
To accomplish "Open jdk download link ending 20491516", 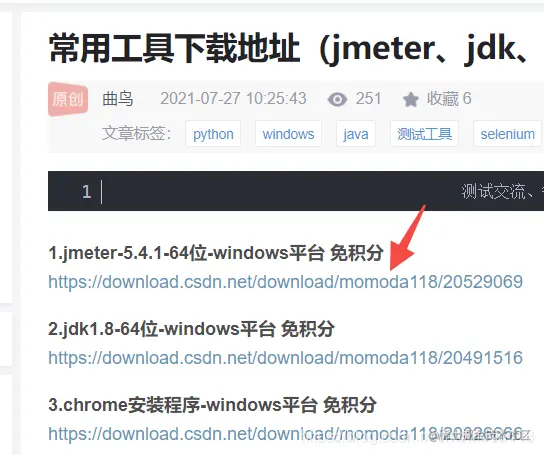I will click(x=286, y=357).
